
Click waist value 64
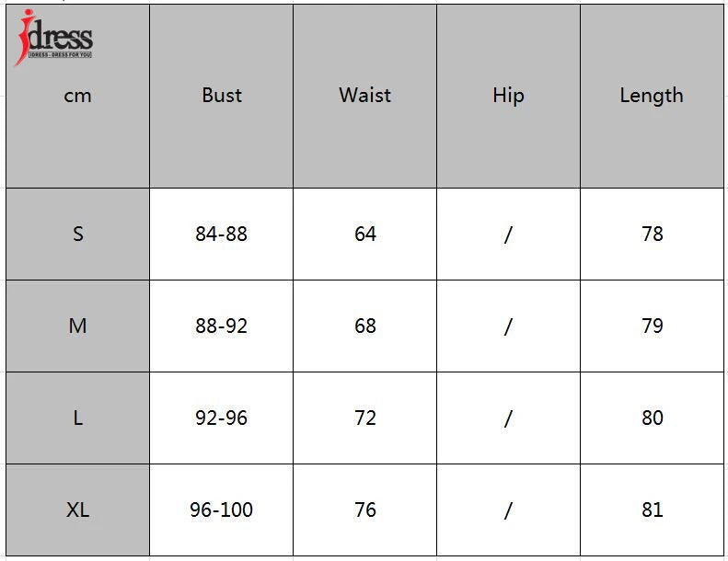(x=365, y=234)
